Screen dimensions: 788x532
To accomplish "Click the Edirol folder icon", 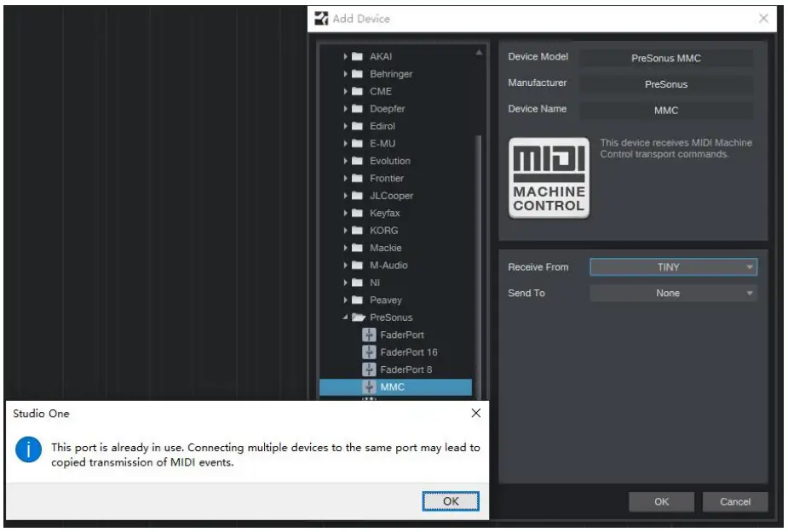I will [x=357, y=126].
